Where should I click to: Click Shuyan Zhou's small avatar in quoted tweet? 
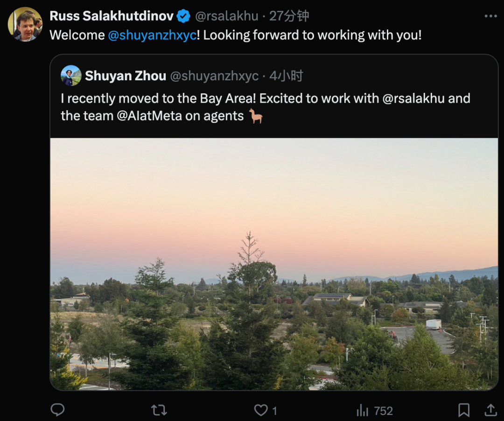click(x=71, y=76)
